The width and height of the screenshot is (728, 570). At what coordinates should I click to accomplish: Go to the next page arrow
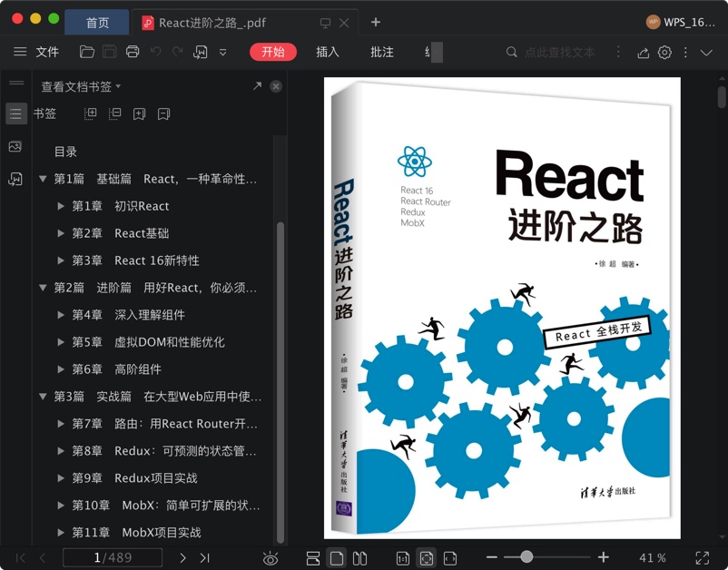(x=182, y=557)
